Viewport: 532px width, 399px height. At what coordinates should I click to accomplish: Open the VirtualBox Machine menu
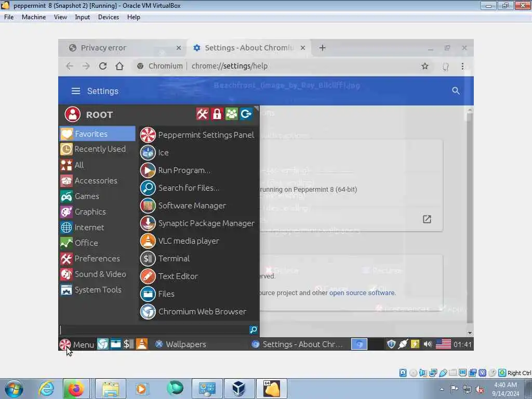click(34, 17)
